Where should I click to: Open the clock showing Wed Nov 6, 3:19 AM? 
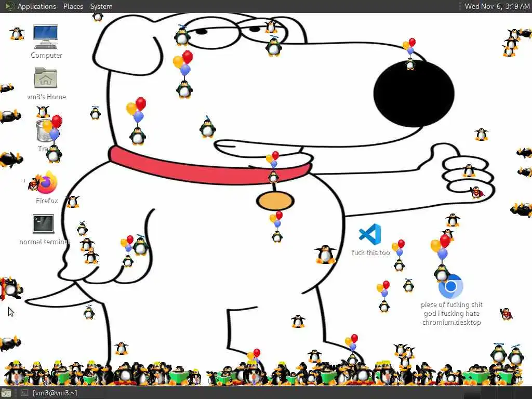[497, 6]
